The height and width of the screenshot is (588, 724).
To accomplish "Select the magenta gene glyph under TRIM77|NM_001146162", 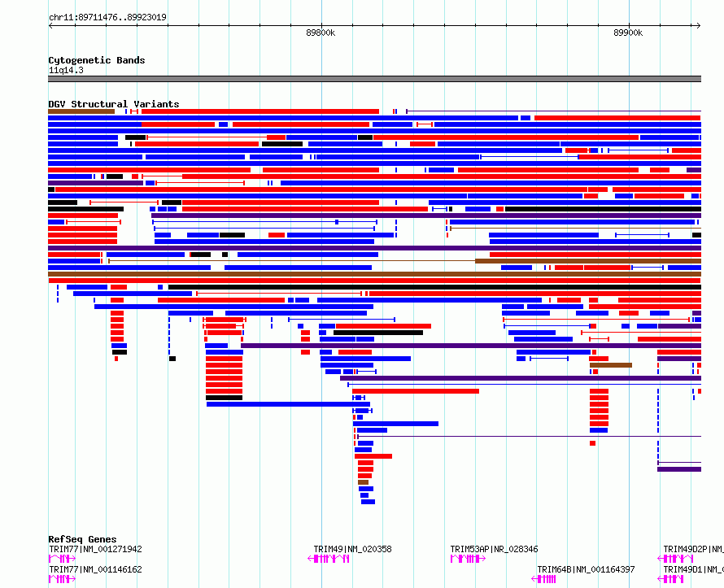I will tap(62, 579).
